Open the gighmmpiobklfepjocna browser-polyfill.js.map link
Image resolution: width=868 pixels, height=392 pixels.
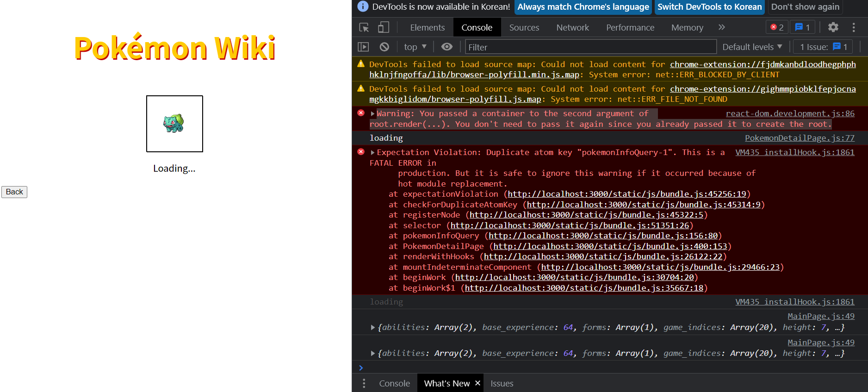pyautogui.click(x=613, y=94)
